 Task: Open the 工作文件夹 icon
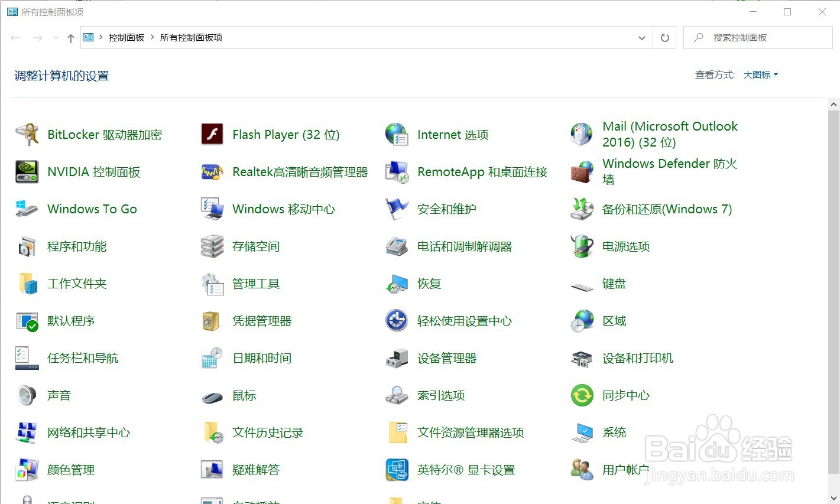pos(27,284)
